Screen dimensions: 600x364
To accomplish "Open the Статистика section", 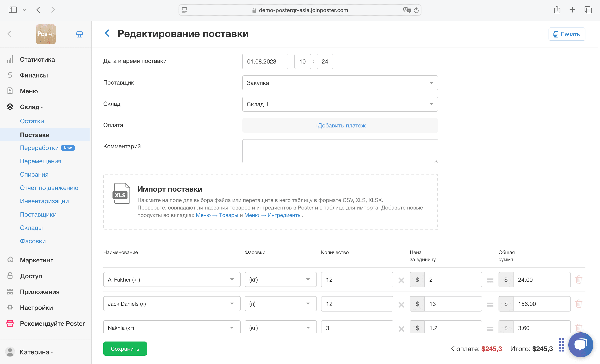I will click(37, 59).
